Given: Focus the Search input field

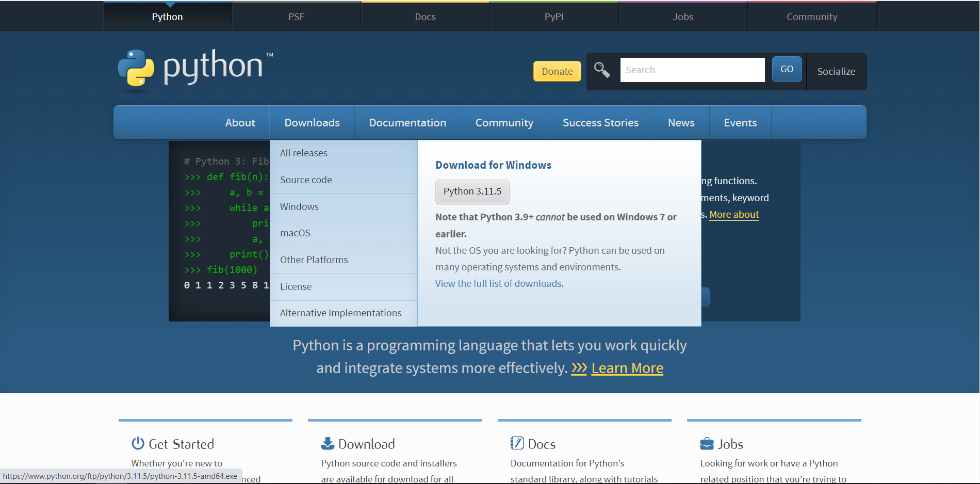Looking at the screenshot, I should pyautogui.click(x=692, y=70).
